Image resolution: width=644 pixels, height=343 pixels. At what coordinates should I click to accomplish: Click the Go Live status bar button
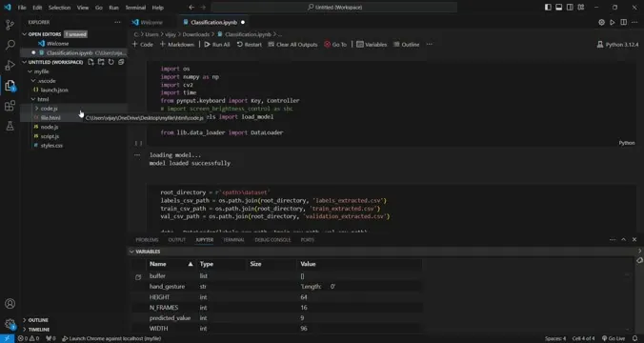tap(614, 338)
